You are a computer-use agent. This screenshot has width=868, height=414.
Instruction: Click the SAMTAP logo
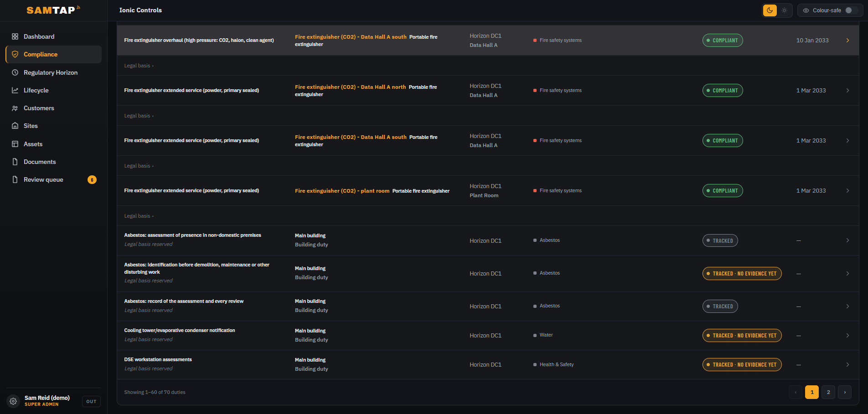[53, 10]
